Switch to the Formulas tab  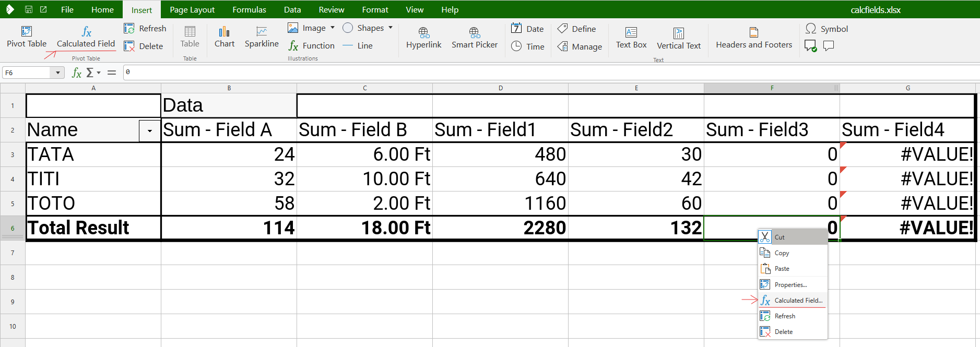(x=249, y=9)
